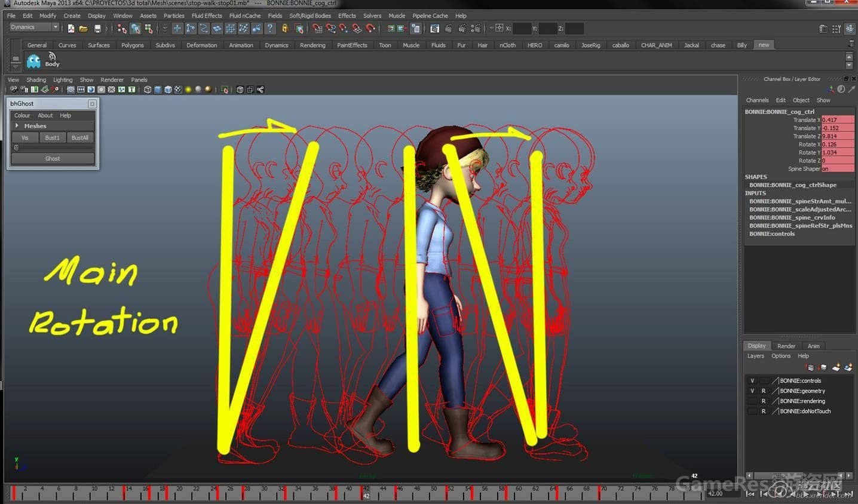The height and width of the screenshot is (504, 858).
Task: Click the lock selection icon
Action: pos(285,28)
